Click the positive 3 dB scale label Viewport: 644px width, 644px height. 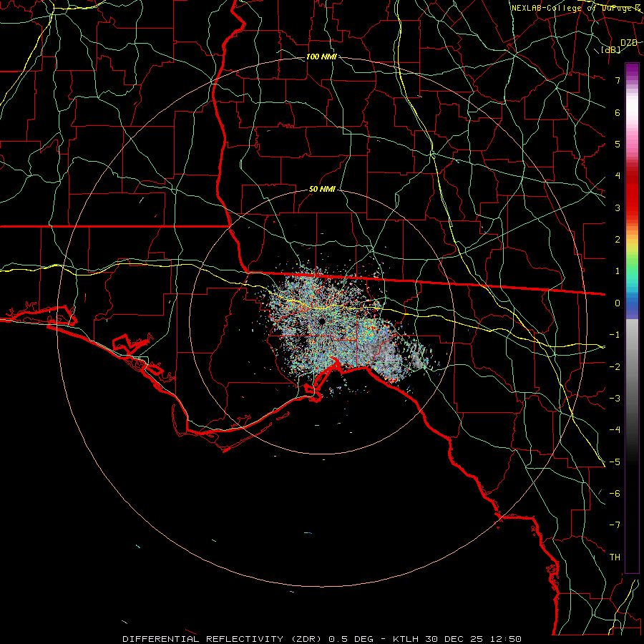coord(618,208)
